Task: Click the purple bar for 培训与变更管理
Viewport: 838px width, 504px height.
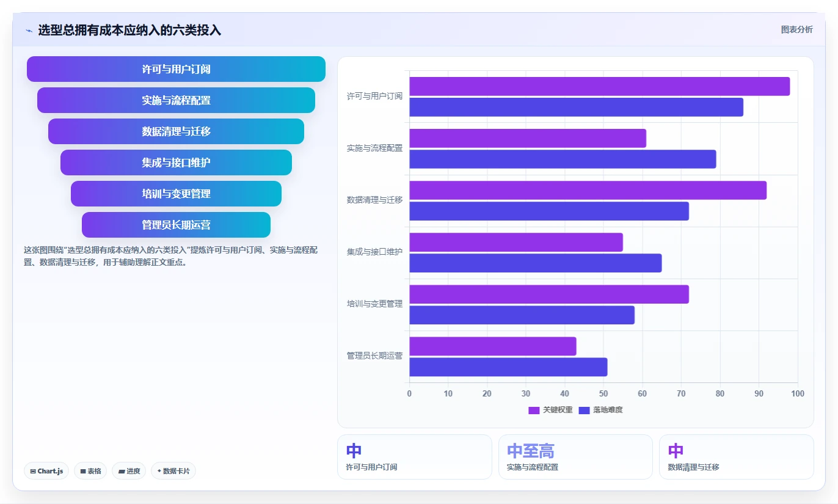Action: point(549,294)
